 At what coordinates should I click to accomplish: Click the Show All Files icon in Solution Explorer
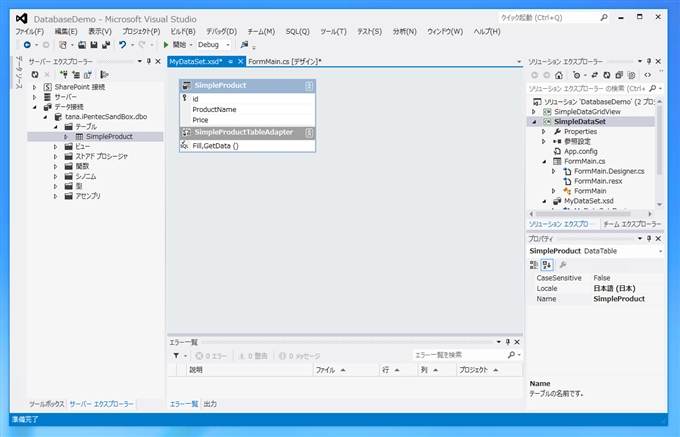[x=631, y=75]
